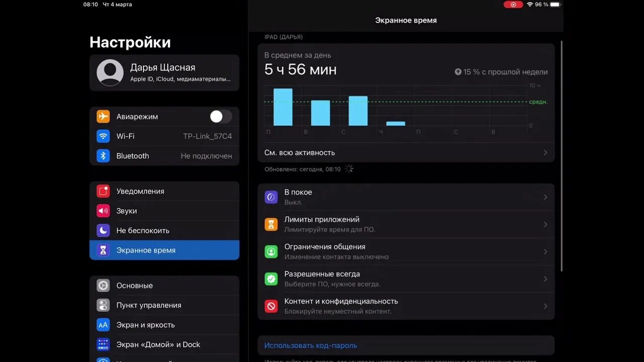
Task: Open Не беспокоить settings section
Action: pyautogui.click(x=165, y=230)
